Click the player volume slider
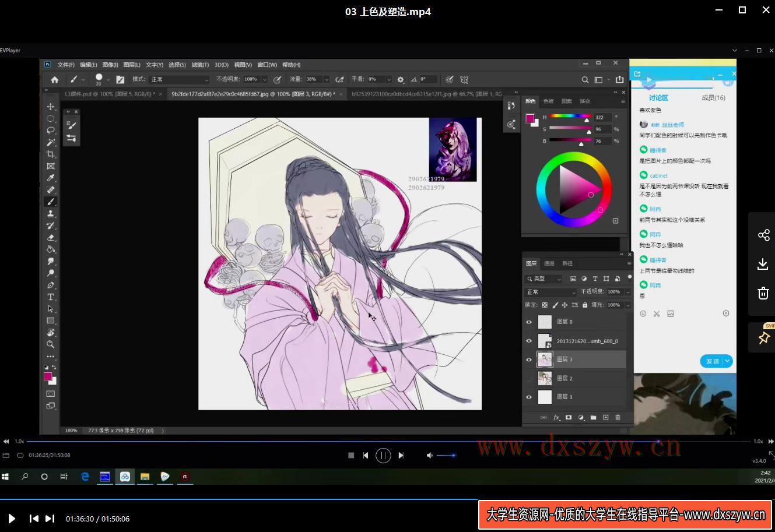This screenshot has height=532, width=775. [x=446, y=455]
